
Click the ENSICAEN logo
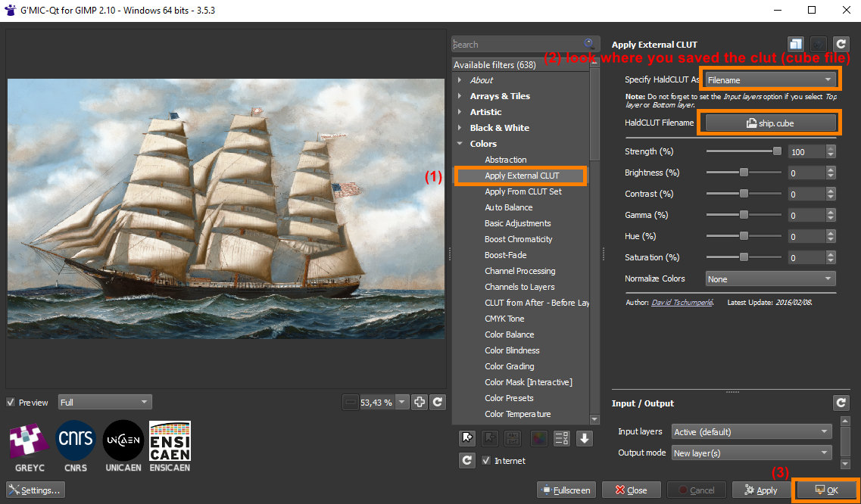click(x=170, y=447)
